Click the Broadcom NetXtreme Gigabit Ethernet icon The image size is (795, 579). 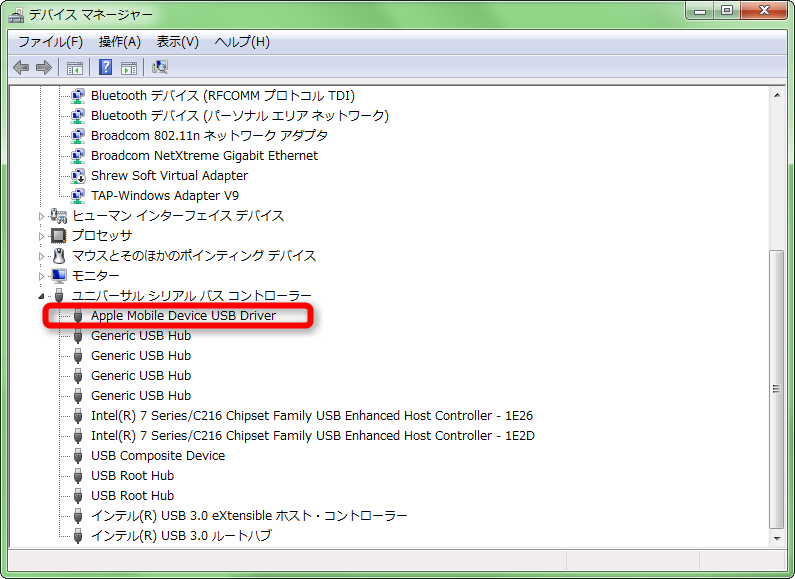pos(78,156)
